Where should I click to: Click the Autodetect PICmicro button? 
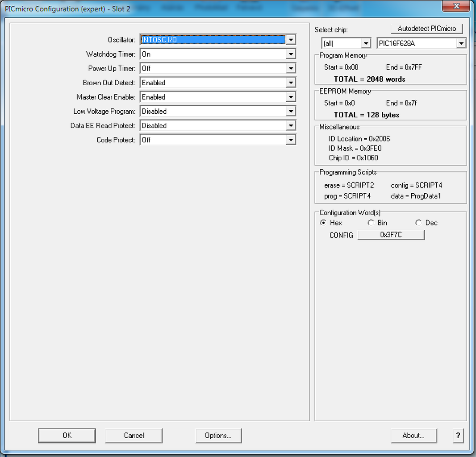click(426, 29)
